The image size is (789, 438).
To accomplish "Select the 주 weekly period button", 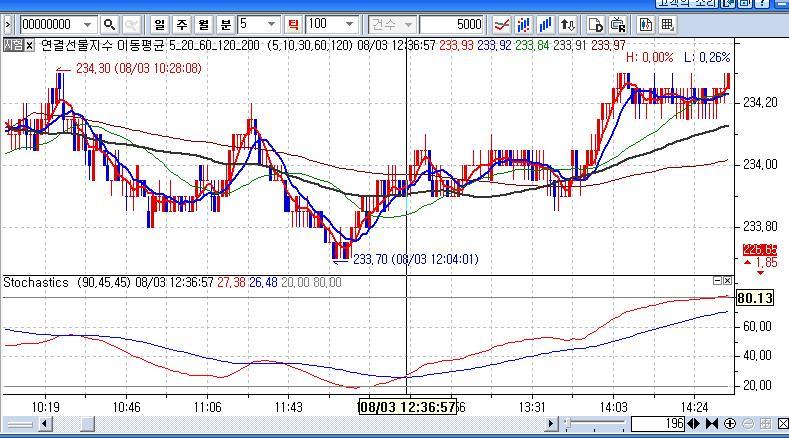I will click(182, 24).
